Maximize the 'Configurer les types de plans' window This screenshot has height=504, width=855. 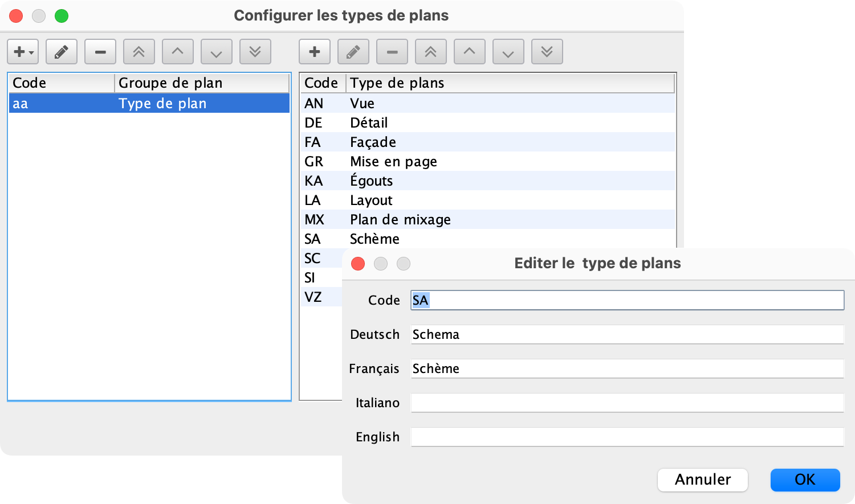pos(62,16)
